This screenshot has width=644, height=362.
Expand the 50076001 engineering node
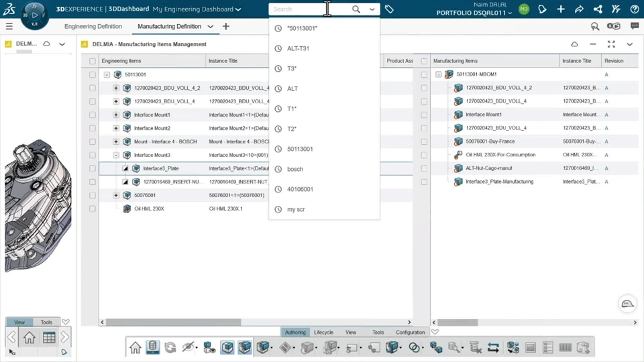[x=116, y=195]
